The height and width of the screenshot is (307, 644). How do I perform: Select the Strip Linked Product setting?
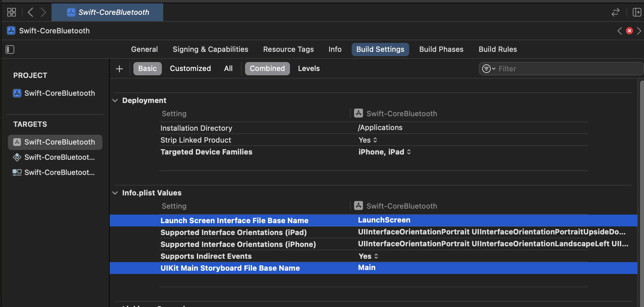(196, 140)
